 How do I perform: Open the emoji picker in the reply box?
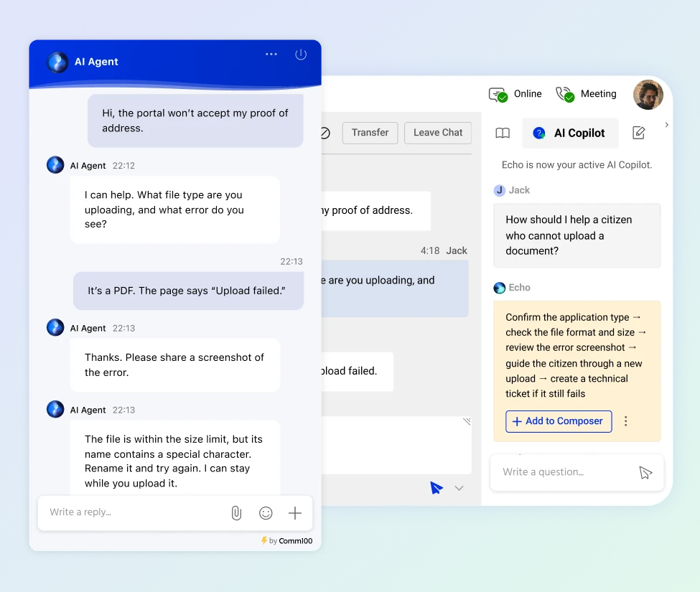tap(266, 513)
